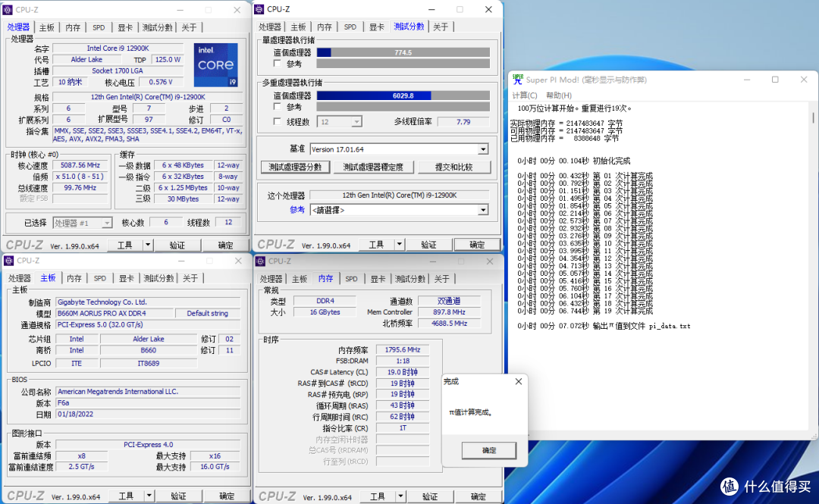Open 计算(C) menu in Super PI
This screenshot has height=504, width=819.
coord(525,95)
